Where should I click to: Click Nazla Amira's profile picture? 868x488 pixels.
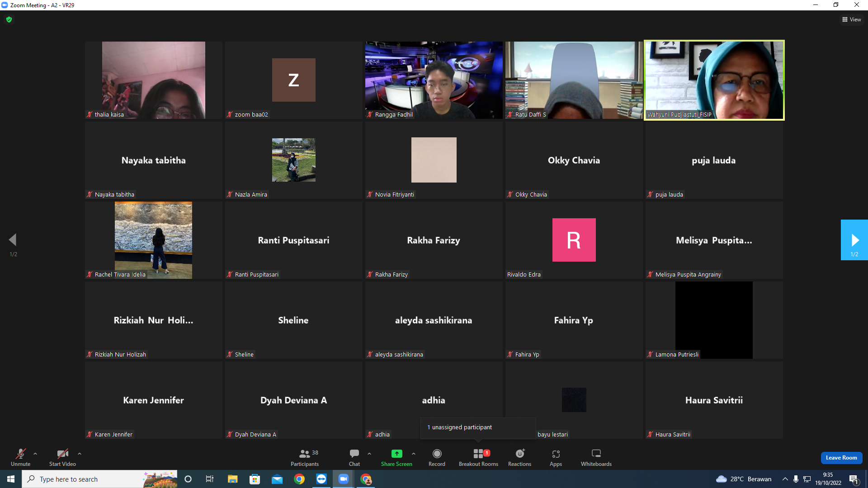click(294, 160)
